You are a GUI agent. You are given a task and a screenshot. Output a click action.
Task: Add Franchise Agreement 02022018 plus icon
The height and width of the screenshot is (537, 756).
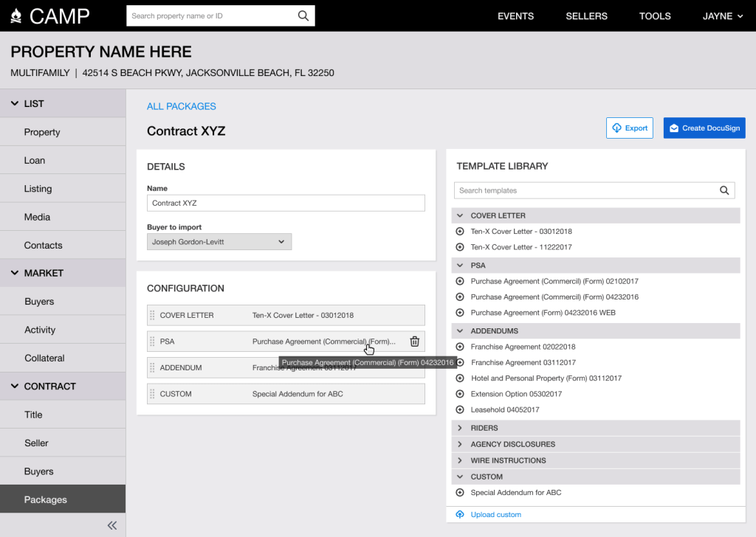point(460,347)
